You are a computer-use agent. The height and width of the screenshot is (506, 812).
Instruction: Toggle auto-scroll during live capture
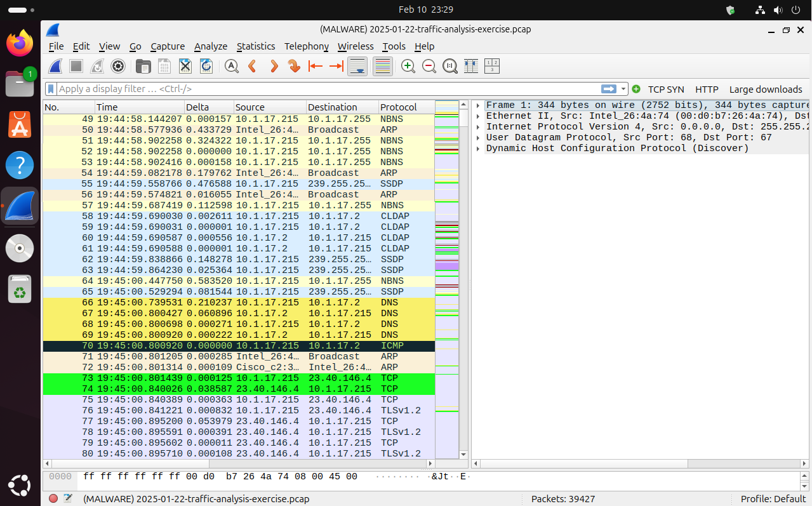(357, 66)
